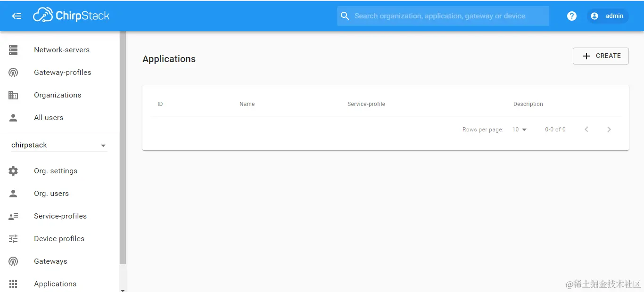The width and height of the screenshot is (644, 292).
Task: Change rows per page from 10
Action: (520, 130)
